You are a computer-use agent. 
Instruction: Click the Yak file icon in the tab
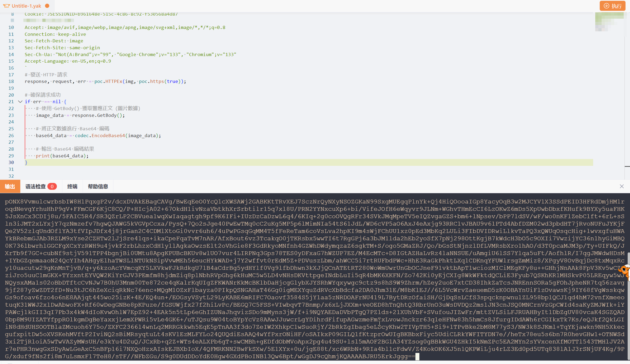(x=6, y=6)
